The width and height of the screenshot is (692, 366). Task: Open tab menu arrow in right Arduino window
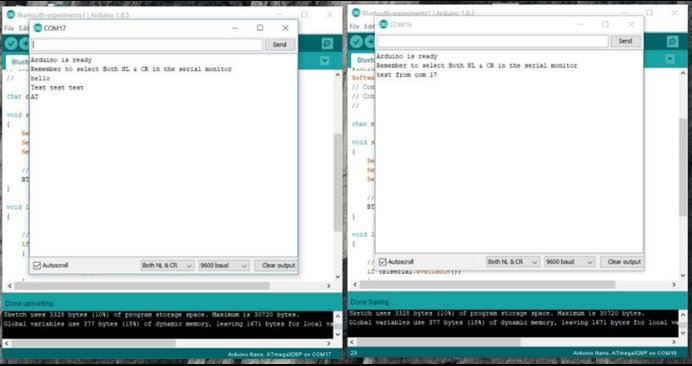pos(670,59)
